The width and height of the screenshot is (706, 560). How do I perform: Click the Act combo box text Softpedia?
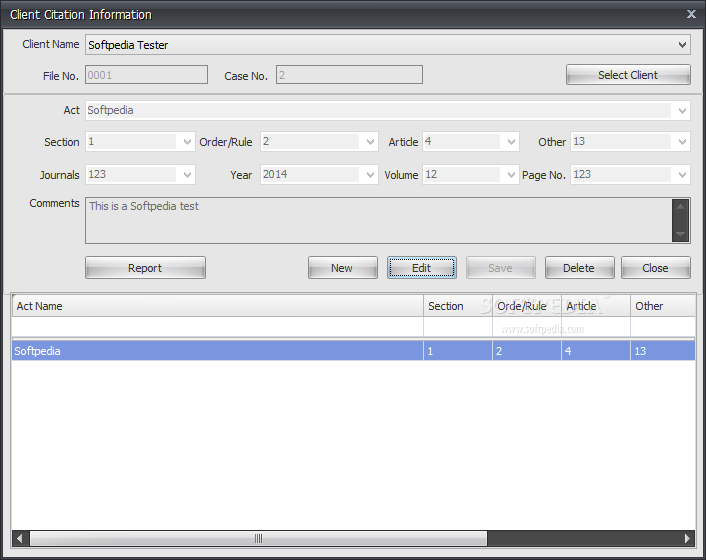point(110,110)
